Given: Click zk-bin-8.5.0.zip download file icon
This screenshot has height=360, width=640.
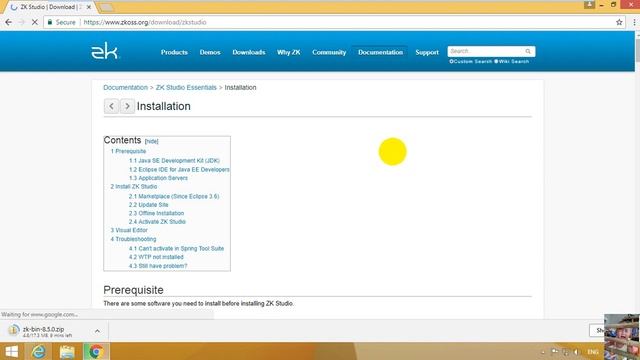Looking at the screenshot, I should 13,330.
